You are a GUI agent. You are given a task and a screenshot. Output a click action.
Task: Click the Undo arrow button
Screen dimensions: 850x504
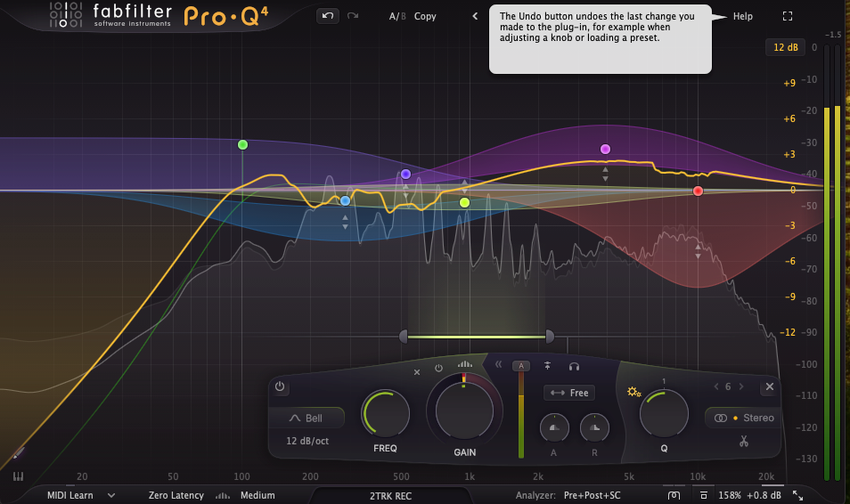327,16
